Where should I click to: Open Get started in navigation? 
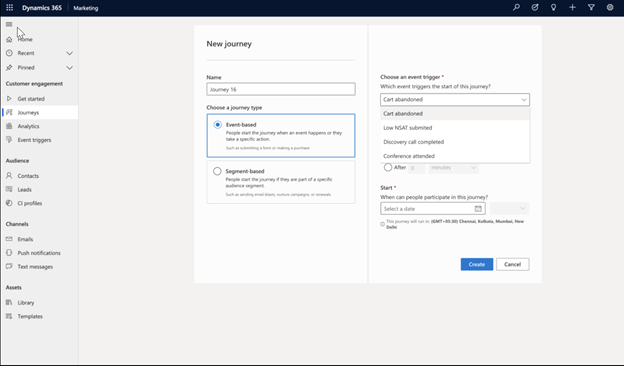tap(31, 99)
